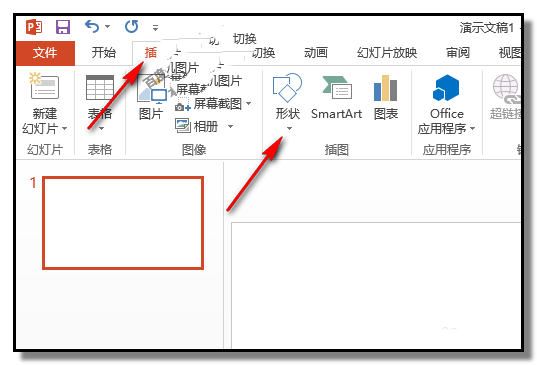Open the undo history dropdown arrow
Screen dimensions: 537x365
(x=108, y=27)
